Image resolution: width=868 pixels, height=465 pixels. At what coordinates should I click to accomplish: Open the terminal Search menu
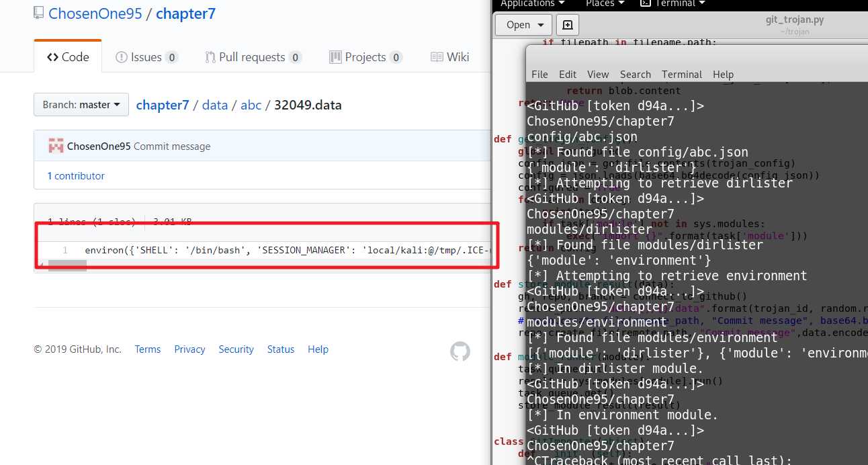[x=636, y=74]
